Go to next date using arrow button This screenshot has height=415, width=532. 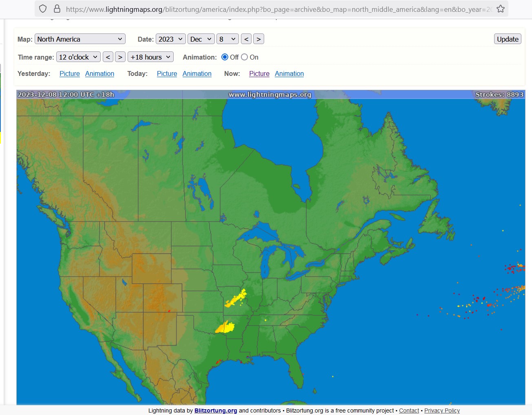pyautogui.click(x=258, y=39)
